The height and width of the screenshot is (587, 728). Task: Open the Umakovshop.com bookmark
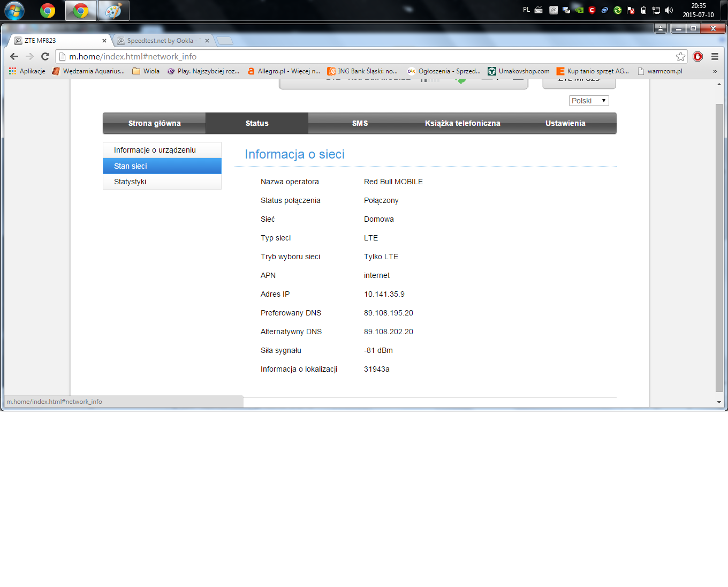pyautogui.click(x=519, y=71)
